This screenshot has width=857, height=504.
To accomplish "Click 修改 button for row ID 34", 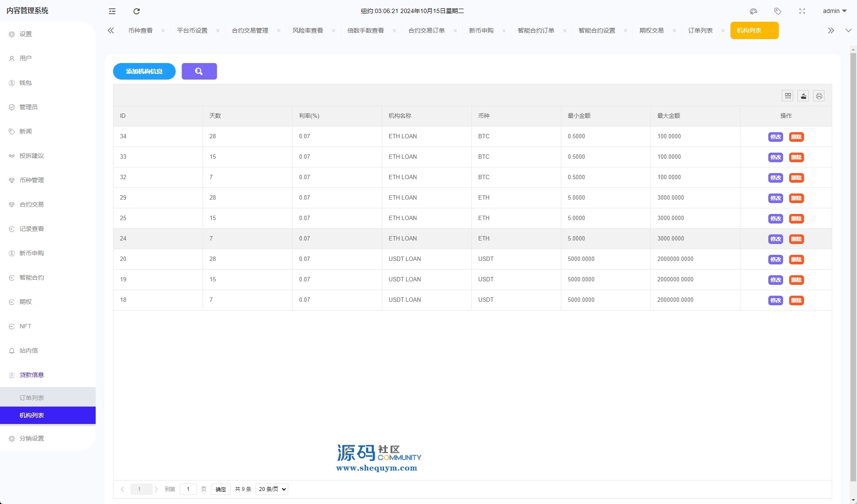I will pos(775,137).
